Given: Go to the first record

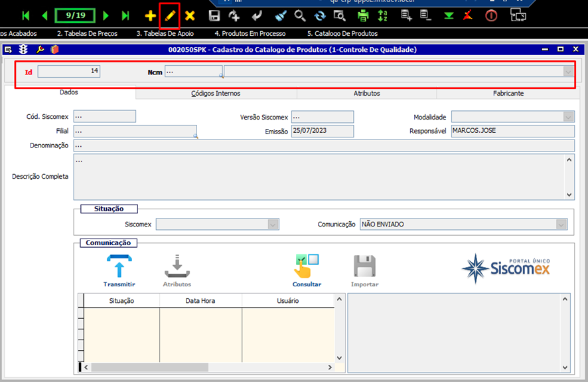Looking at the screenshot, I should coord(25,16).
